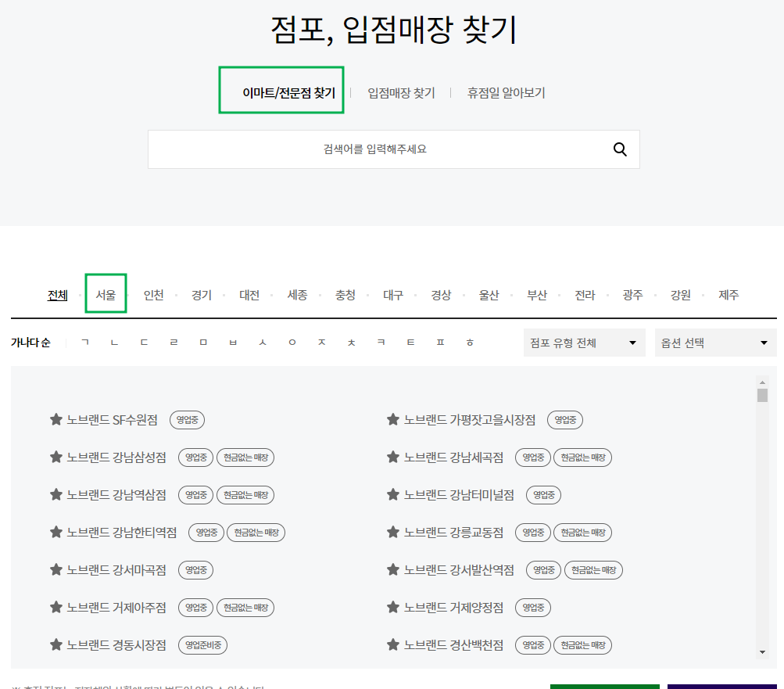Filter by initial consonant ㅁ
This screenshot has height=689, width=784.
[203, 343]
